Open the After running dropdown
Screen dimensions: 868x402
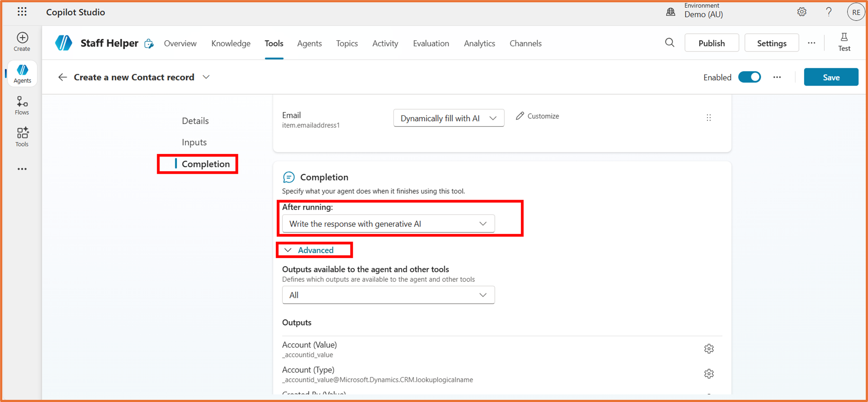pyautogui.click(x=388, y=224)
